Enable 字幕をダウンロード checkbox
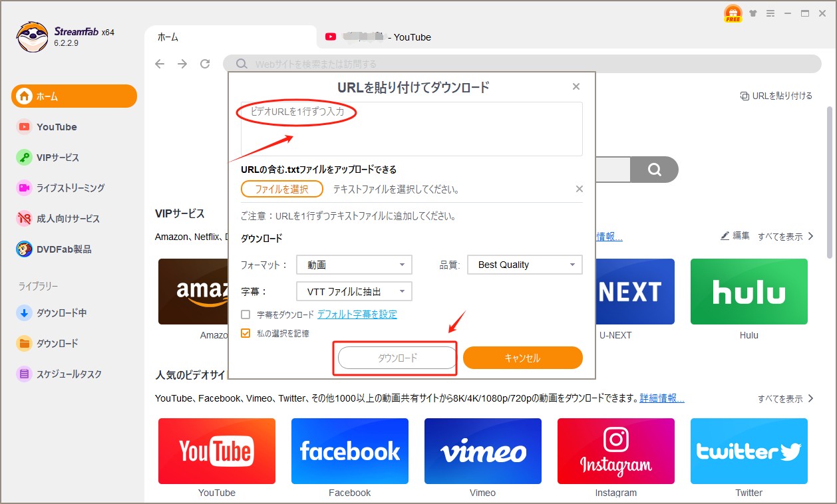Viewport: 837px width, 504px height. (246, 315)
